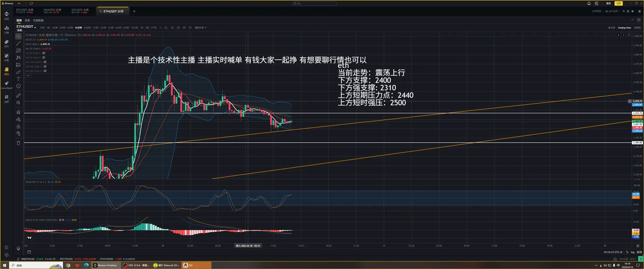Viewport: 644px width, 269px height.
Task: Select the 30分钟 time interval
Action: coord(87,28)
